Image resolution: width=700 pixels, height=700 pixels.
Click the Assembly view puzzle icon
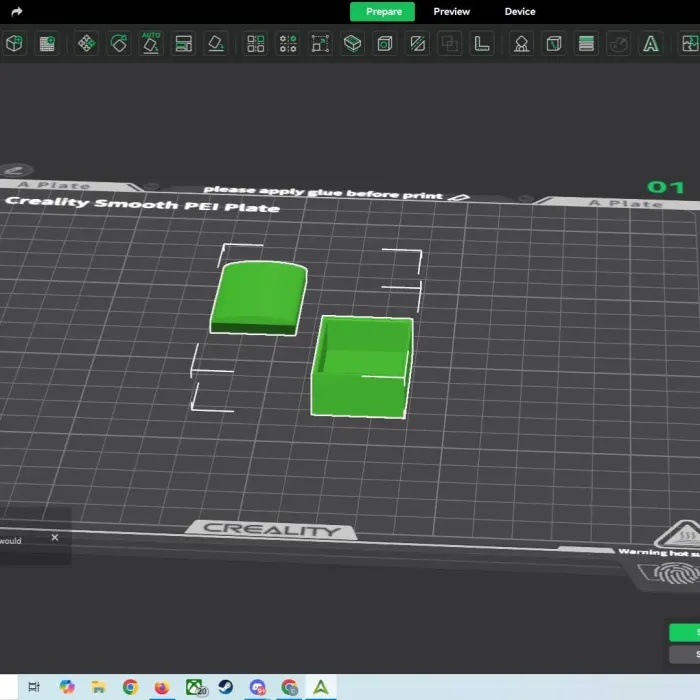pos(690,43)
